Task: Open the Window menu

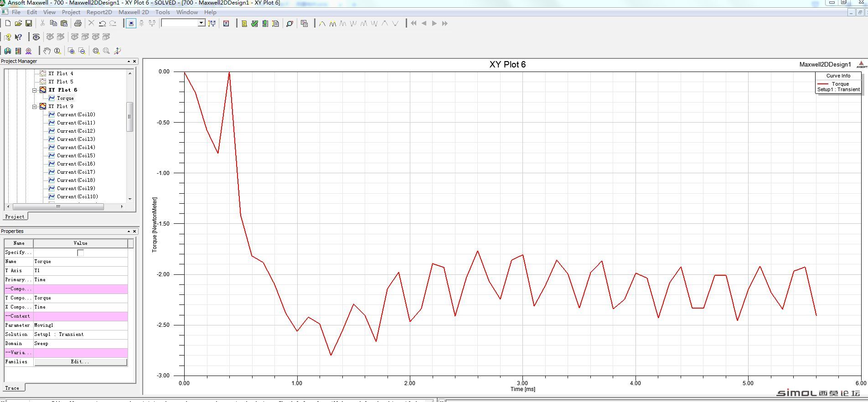Action: (187, 12)
